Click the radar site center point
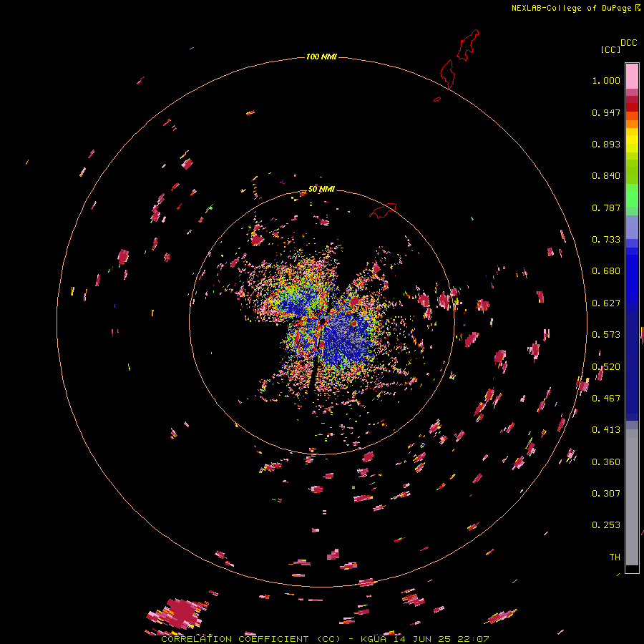Viewport: 644px width, 644px height. 323,321
